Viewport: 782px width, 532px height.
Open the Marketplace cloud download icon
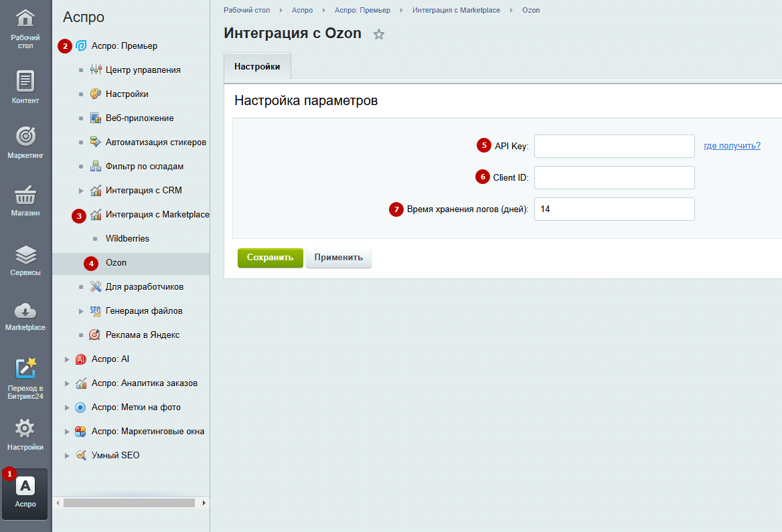click(x=25, y=311)
